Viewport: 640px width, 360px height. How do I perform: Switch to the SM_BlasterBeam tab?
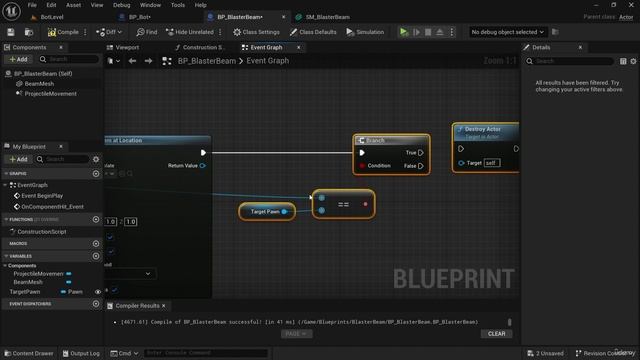[328, 17]
